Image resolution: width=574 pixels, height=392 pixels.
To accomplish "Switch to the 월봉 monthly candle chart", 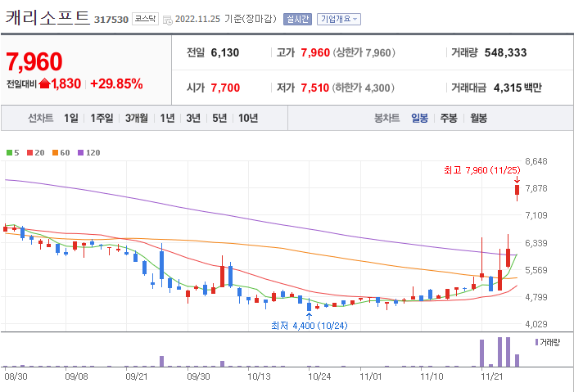I will (x=478, y=118).
